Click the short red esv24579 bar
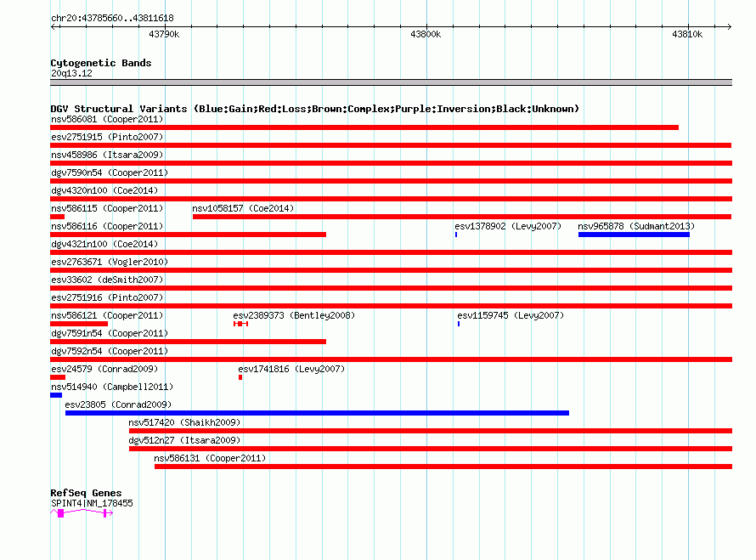 pyautogui.click(x=58, y=377)
